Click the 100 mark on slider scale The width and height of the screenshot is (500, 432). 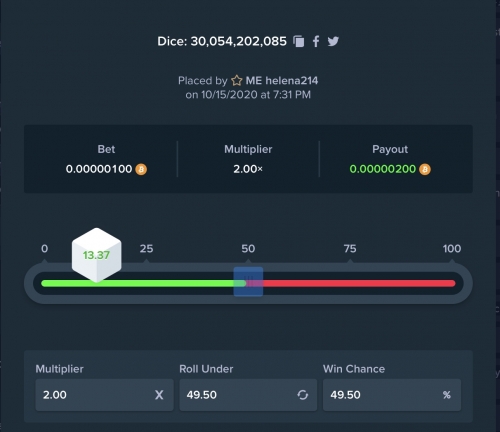point(452,249)
